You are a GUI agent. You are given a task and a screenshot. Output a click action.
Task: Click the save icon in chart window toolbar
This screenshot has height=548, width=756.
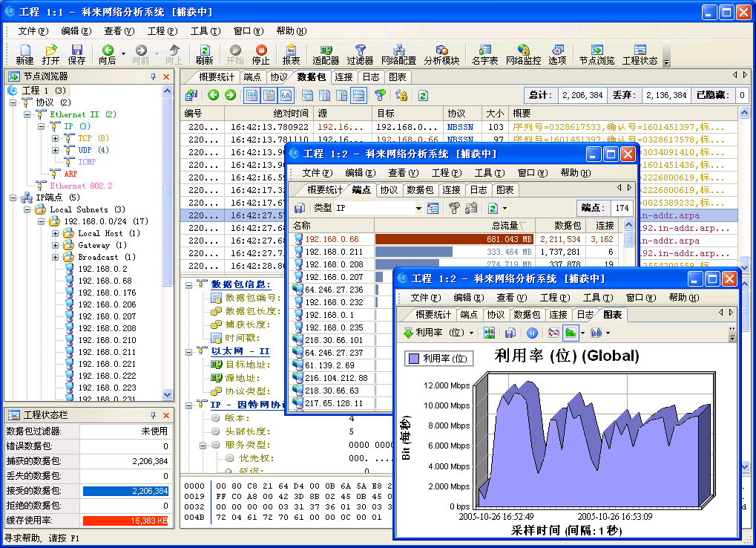click(x=510, y=333)
